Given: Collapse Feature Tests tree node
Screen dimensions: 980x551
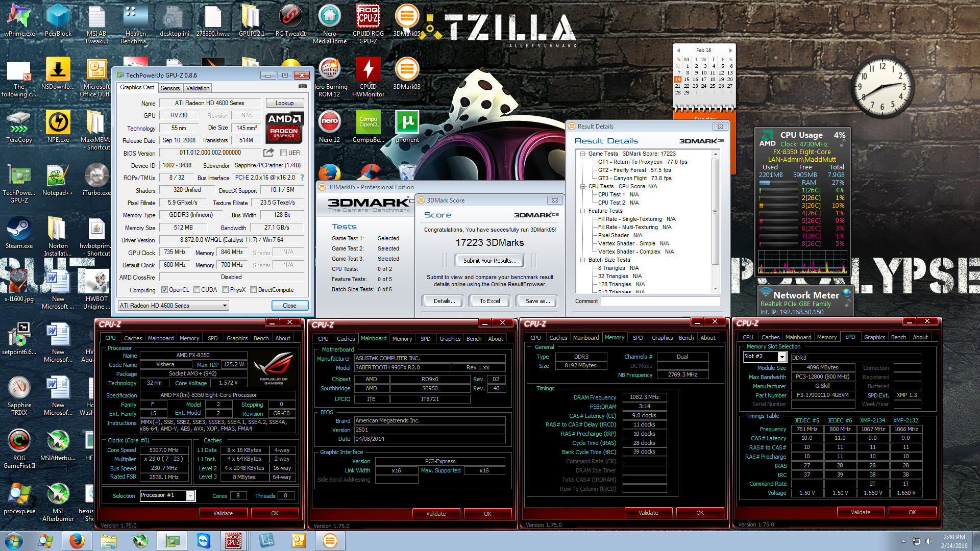Looking at the screenshot, I should (x=582, y=211).
